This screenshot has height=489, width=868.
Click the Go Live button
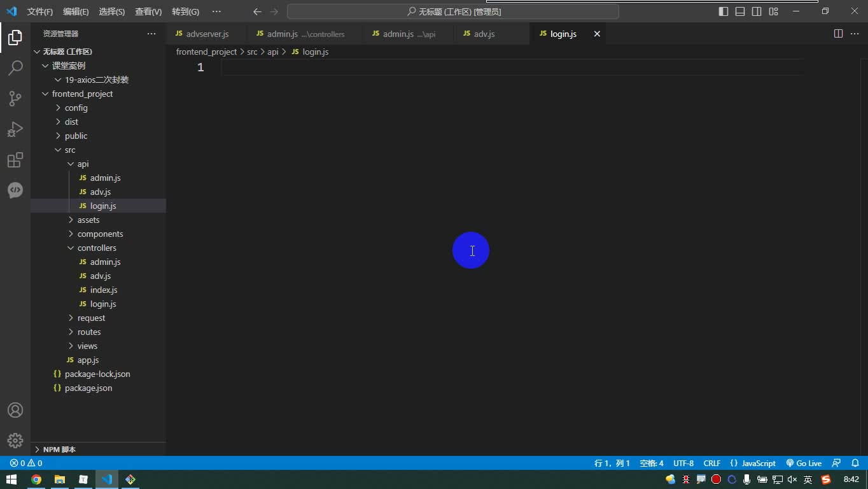[x=804, y=463]
